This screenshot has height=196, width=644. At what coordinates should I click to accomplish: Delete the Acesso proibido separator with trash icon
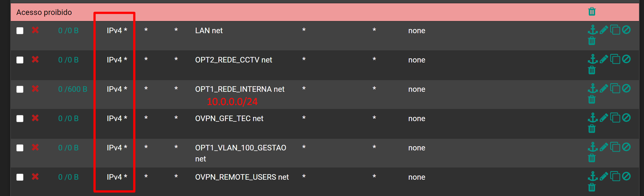(592, 12)
